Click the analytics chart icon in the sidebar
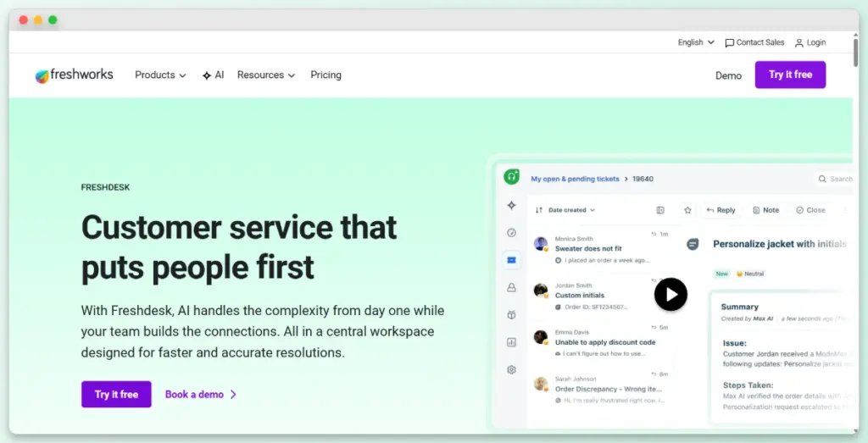 [511, 342]
